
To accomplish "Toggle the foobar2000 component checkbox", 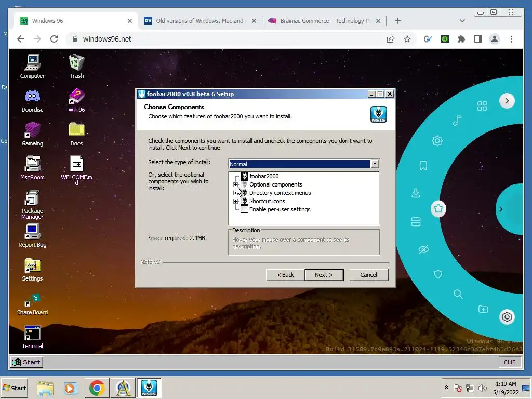I will [244, 176].
